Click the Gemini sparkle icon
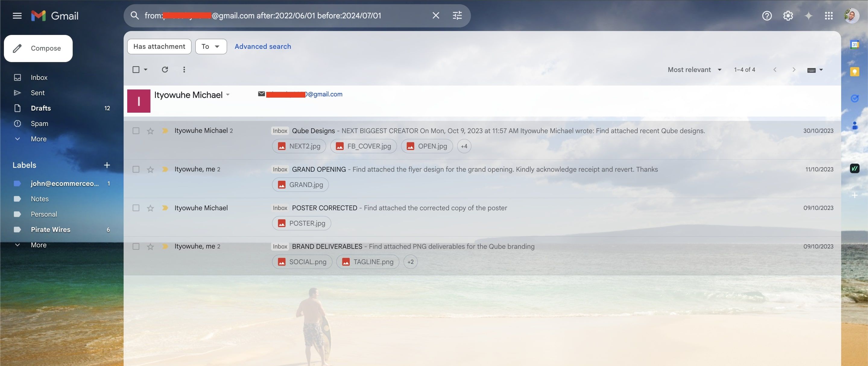This screenshot has width=868, height=366. [808, 16]
